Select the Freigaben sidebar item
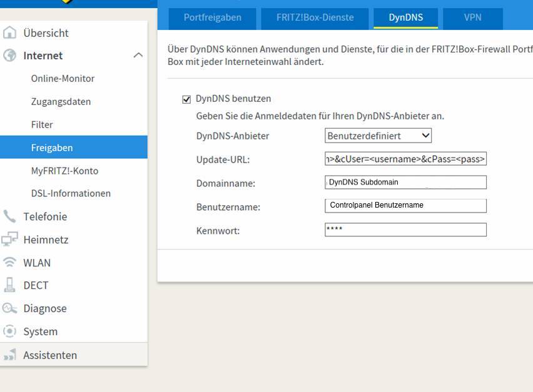This screenshot has width=533, height=392. click(x=74, y=147)
